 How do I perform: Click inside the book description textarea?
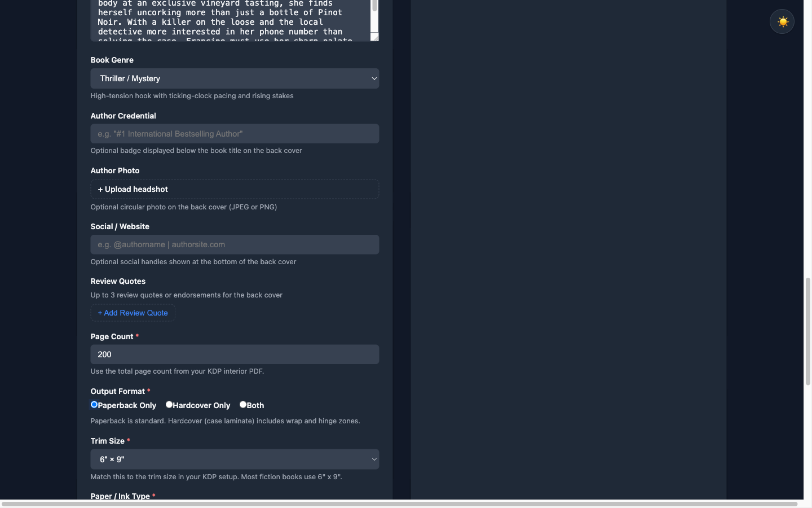click(230, 20)
